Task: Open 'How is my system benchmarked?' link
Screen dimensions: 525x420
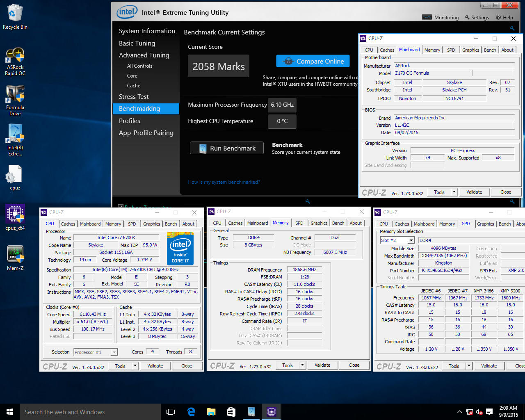Action: 224,182
